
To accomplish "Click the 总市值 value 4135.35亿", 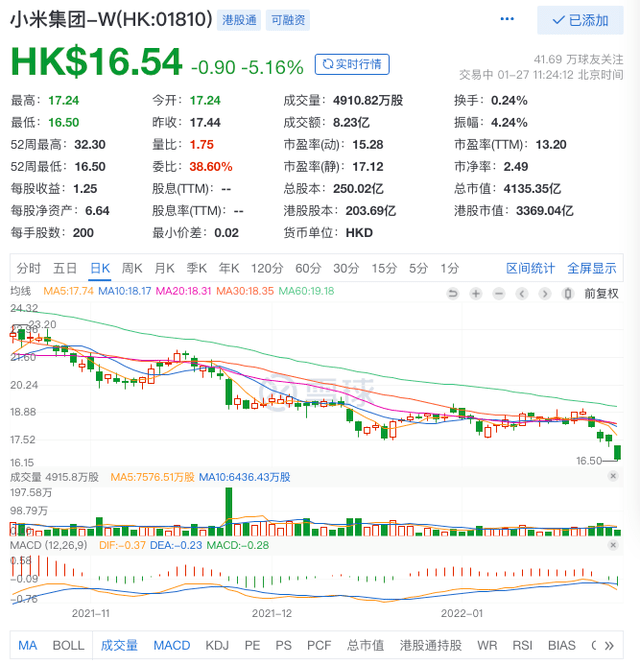I will click(532, 189).
